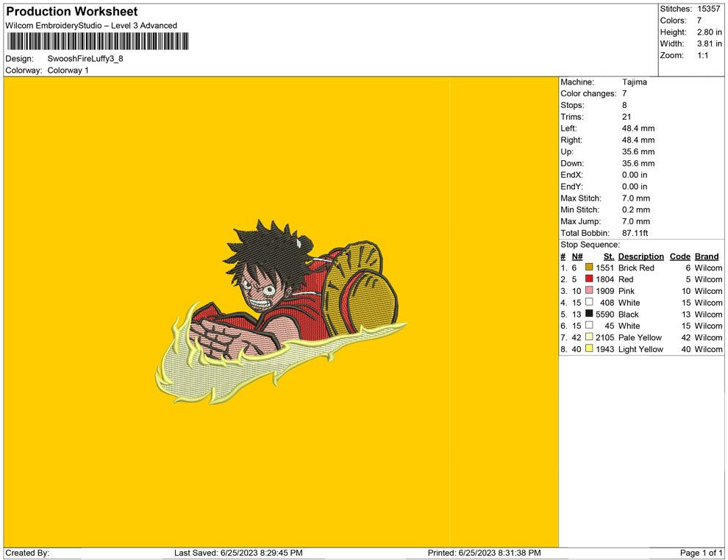Click the EndY value '0.00 in'
728x560 pixels.
[635, 187]
